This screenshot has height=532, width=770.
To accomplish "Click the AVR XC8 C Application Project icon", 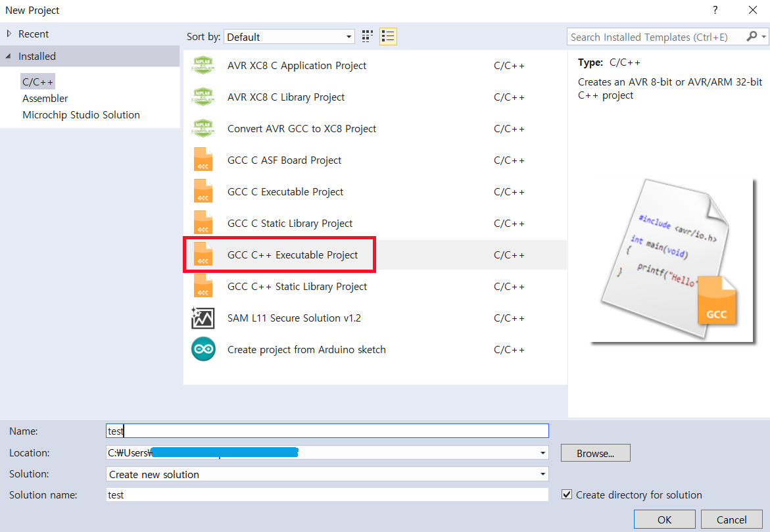I will click(203, 65).
